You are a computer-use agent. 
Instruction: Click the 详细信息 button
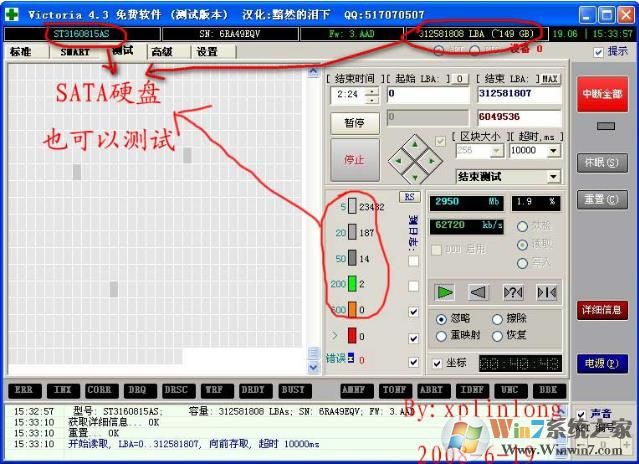click(602, 310)
